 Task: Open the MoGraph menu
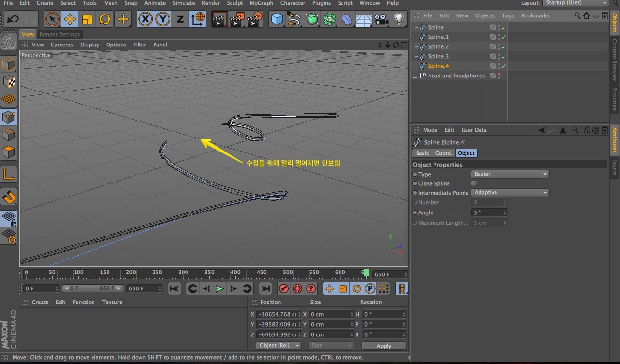click(262, 3)
